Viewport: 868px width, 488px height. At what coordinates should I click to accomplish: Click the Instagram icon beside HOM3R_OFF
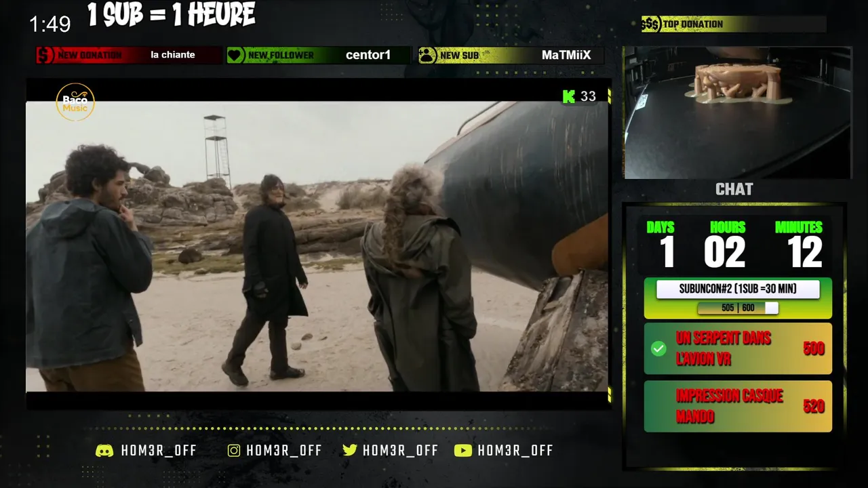pos(234,451)
